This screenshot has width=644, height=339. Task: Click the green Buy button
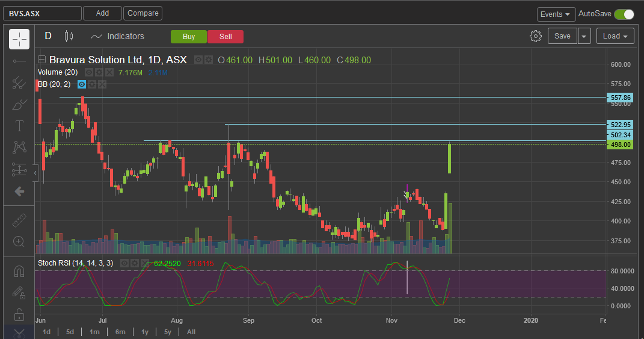click(x=189, y=37)
